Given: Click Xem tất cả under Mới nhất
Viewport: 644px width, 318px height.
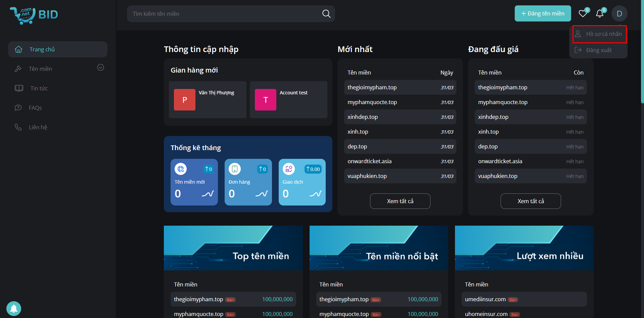Looking at the screenshot, I should click(x=400, y=201).
